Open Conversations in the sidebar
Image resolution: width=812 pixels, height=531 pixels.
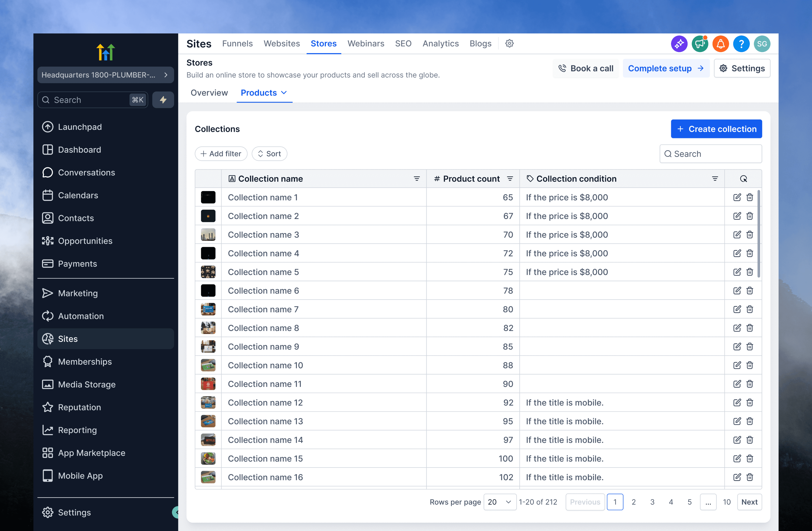[x=86, y=172]
